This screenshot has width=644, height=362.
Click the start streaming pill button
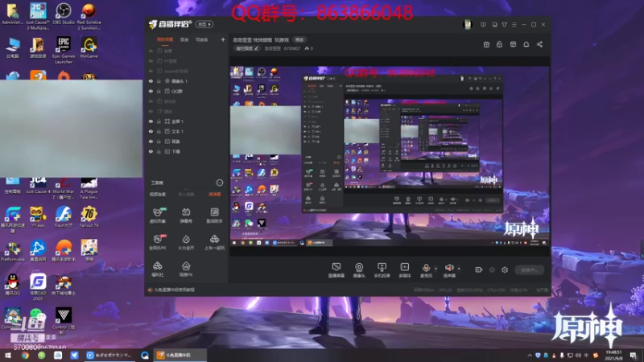(x=530, y=270)
